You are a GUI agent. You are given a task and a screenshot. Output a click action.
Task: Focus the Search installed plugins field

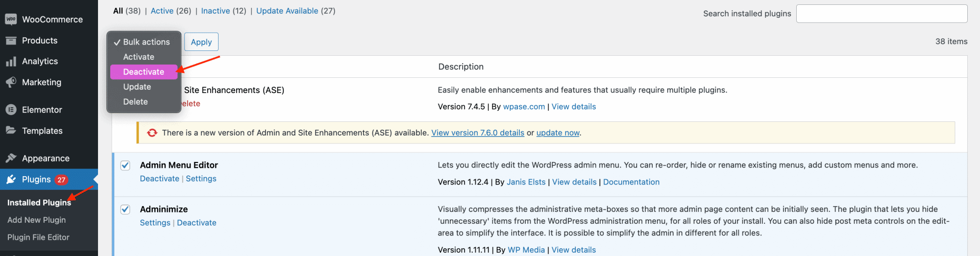(882, 14)
